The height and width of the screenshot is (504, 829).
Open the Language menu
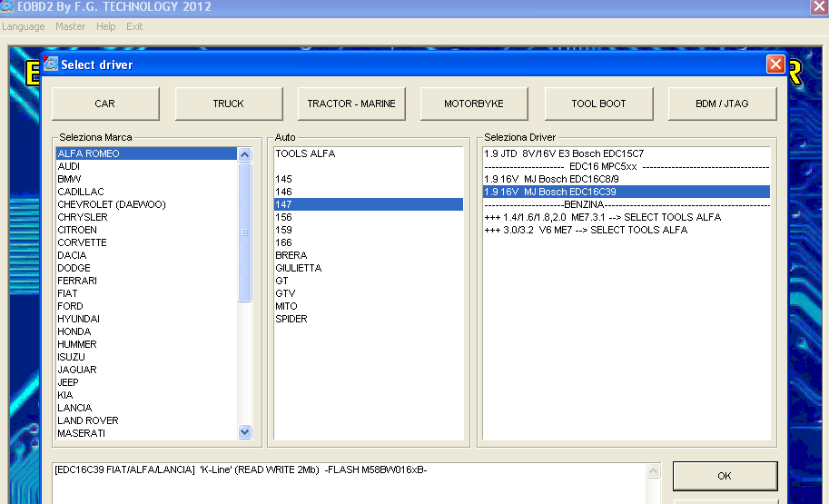point(24,26)
